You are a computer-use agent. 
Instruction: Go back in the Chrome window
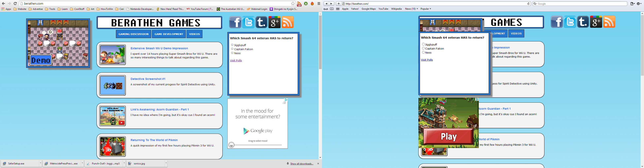coord(3,3)
